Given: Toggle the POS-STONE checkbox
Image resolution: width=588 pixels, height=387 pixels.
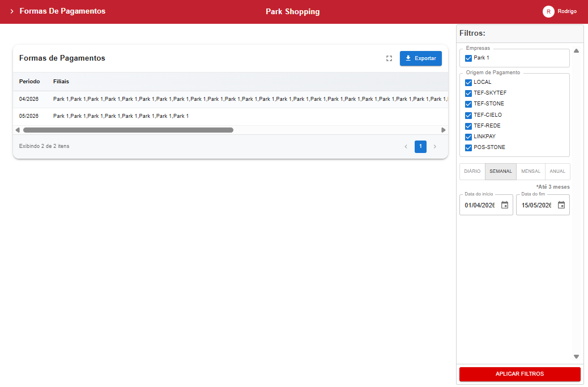Looking at the screenshot, I should [468, 148].
